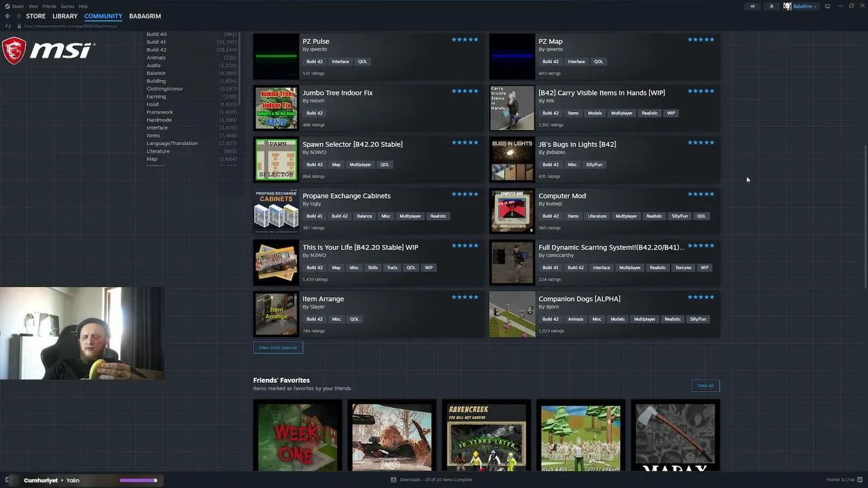Viewport: 868px width, 488px height.
Task: Open the BABAGRIM profile tab
Action: (145, 16)
